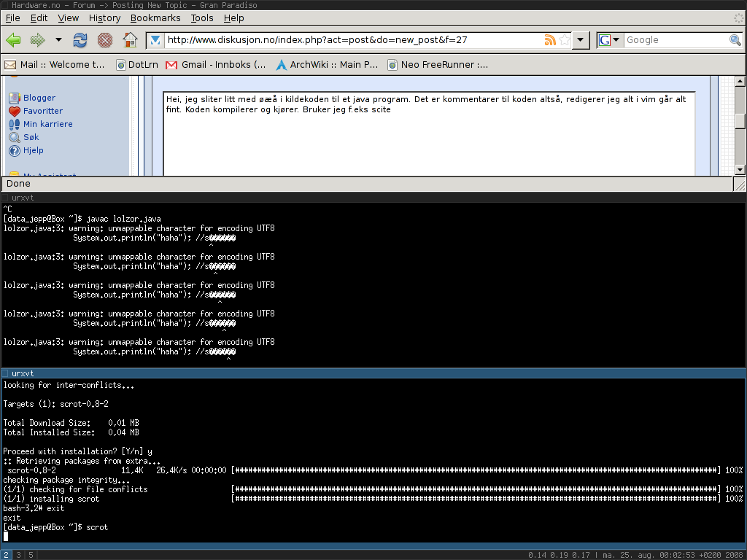
Task: Select the Min karriere sidebar link
Action: 47,124
